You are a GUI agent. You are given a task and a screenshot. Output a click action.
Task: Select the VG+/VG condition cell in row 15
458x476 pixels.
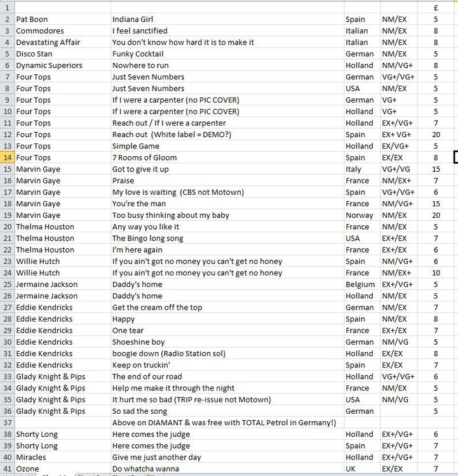tap(399, 169)
